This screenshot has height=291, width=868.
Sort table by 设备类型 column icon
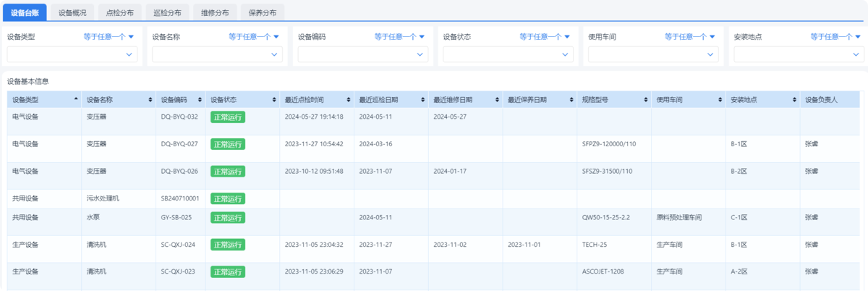[76, 99]
